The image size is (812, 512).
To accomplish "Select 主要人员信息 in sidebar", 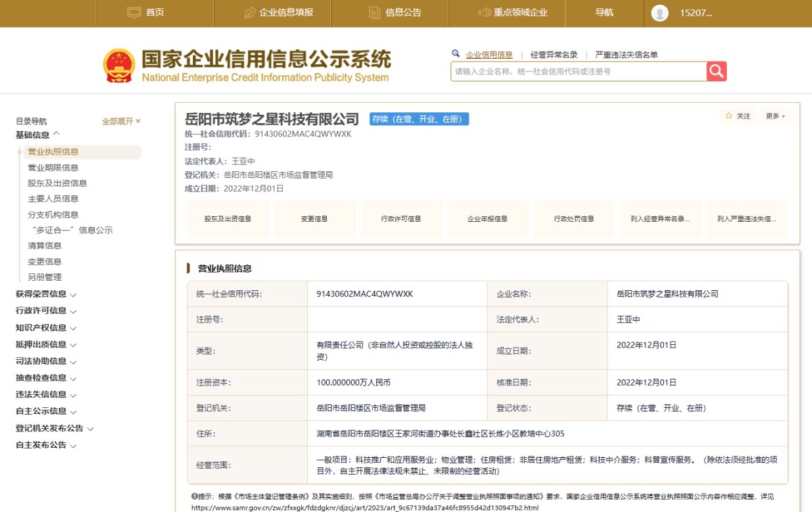I will coord(53,199).
